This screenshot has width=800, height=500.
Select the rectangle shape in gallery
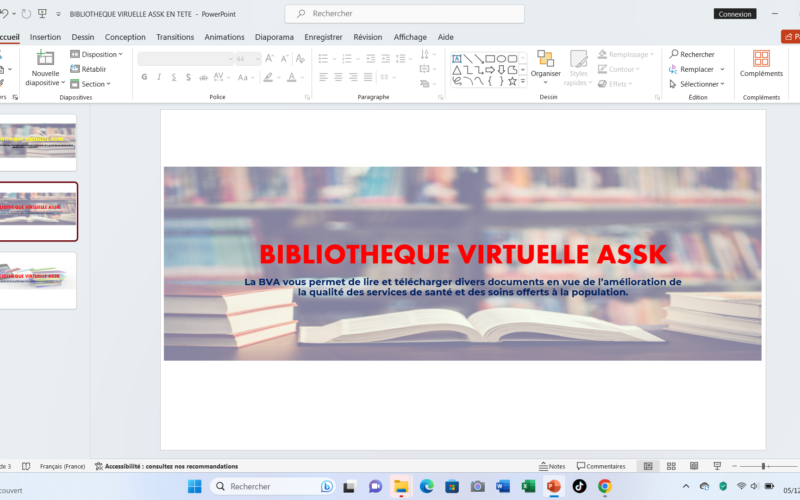coord(490,59)
